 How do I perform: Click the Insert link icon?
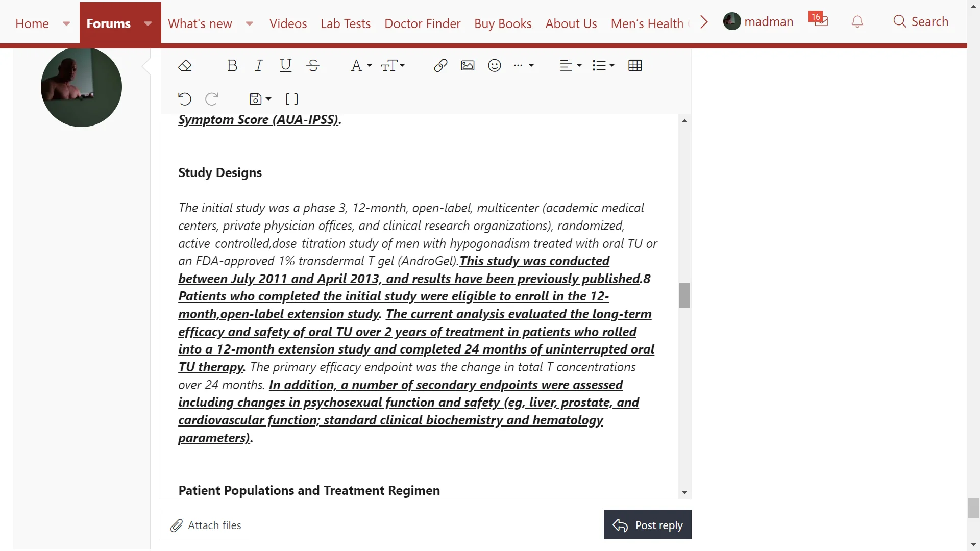[x=440, y=66]
